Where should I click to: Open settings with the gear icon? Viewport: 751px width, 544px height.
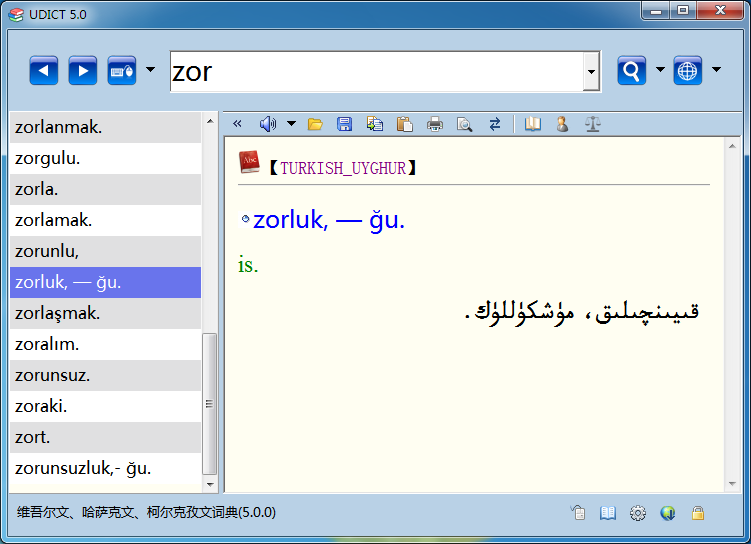click(x=637, y=513)
